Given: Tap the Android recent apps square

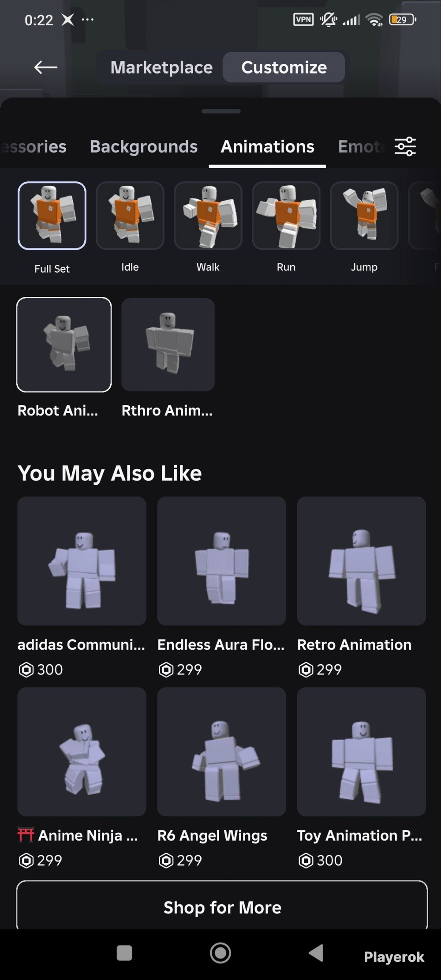Looking at the screenshot, I should [124, 953].
